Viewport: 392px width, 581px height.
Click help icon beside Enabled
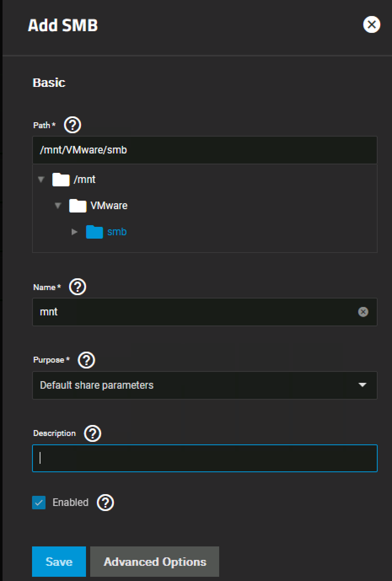click(x=105, y=503)
